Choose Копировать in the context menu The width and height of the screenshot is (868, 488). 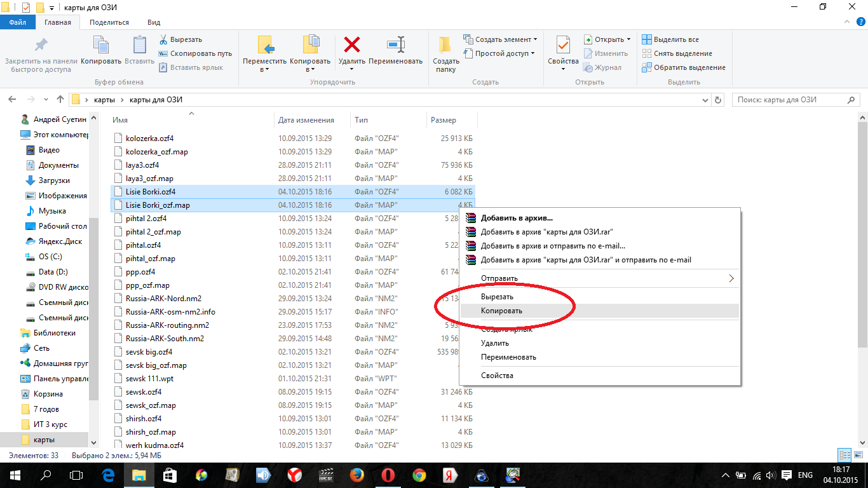501,311
